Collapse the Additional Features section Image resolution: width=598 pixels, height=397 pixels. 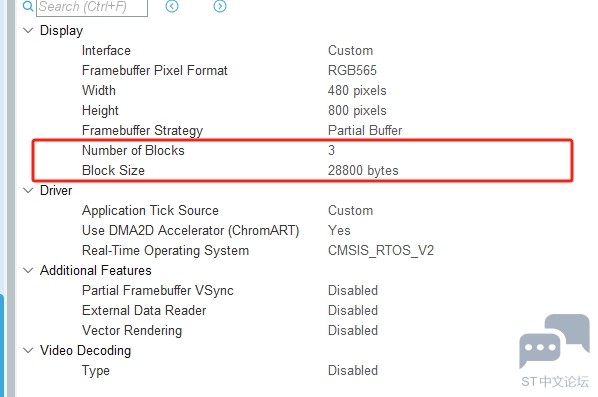[x=28, y=270]
